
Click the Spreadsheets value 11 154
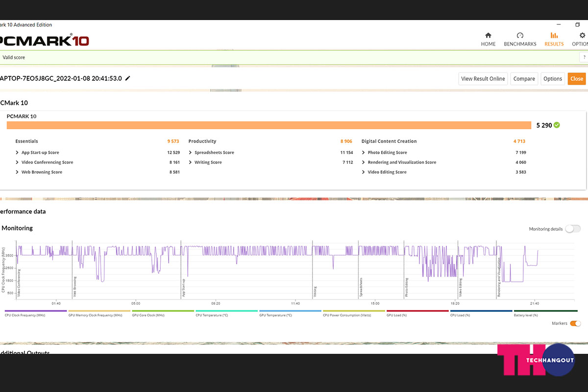pos(346,153)
